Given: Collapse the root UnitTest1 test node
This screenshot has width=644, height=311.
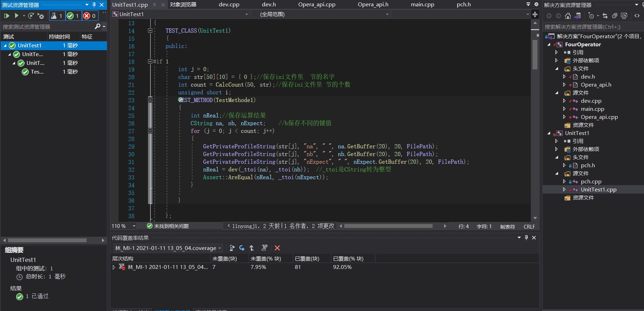Looking at the screenshot, I should point(5,46).
